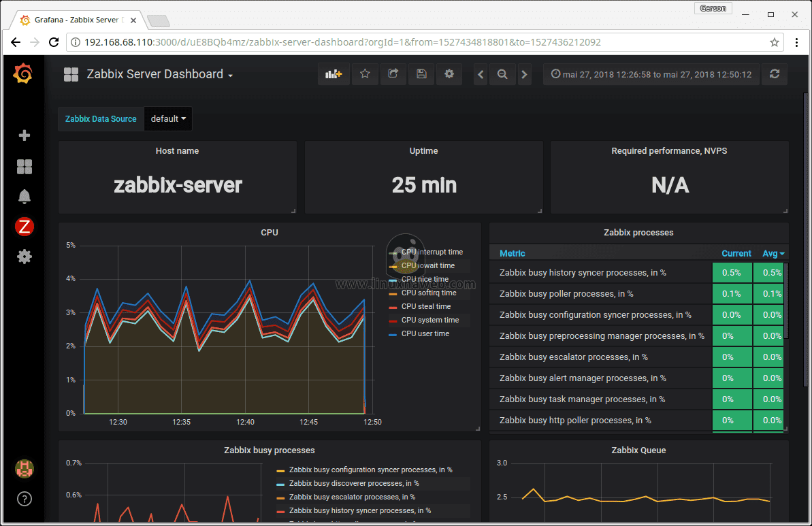The height and width of the screenshot is (526, 812).
Task: Toggle CPU interrupt time legend series
Action: point(432,252)
